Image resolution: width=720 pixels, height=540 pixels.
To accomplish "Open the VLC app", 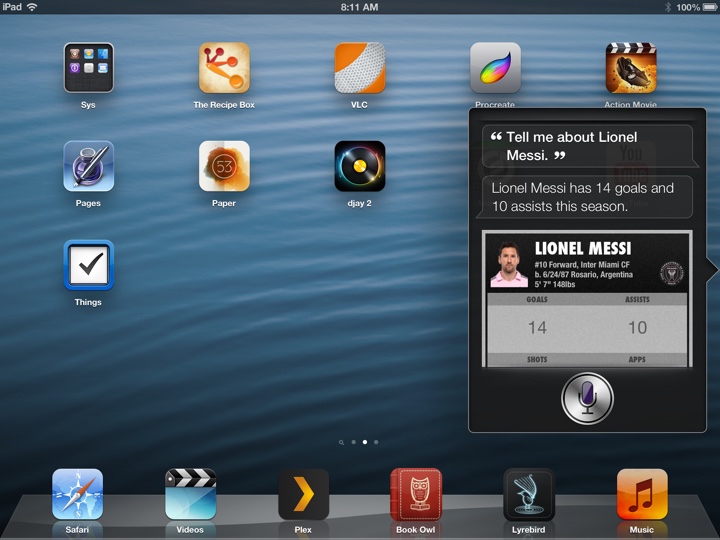I will [x=360, y=68].
